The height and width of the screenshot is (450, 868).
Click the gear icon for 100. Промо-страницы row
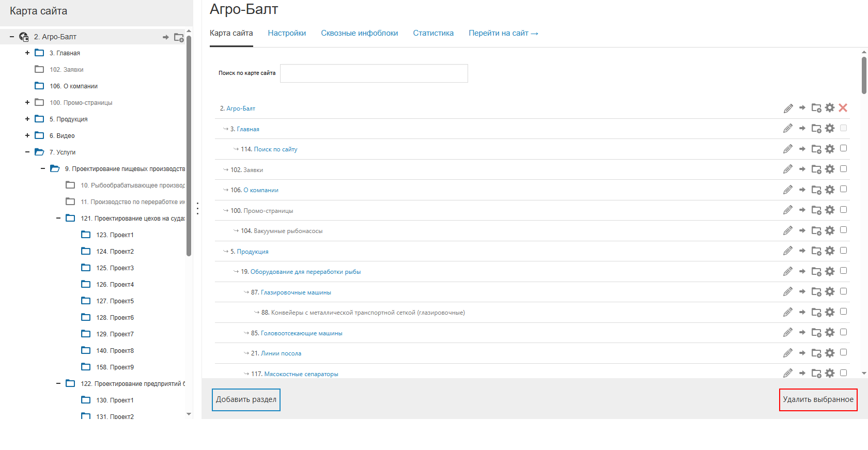point(830,210)
